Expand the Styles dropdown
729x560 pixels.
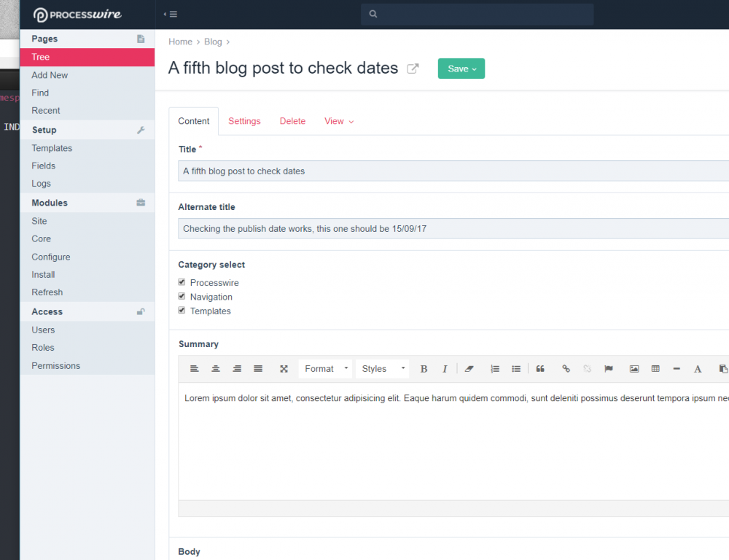[382, 369]
